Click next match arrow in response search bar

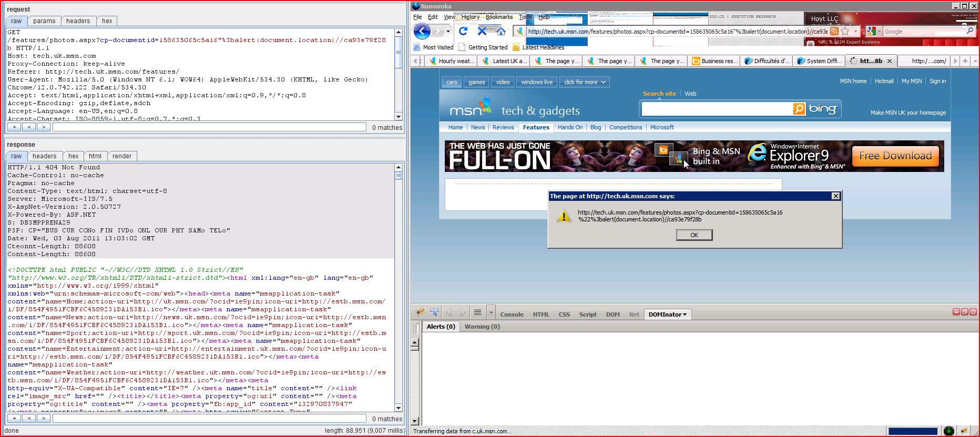(44, 419)
